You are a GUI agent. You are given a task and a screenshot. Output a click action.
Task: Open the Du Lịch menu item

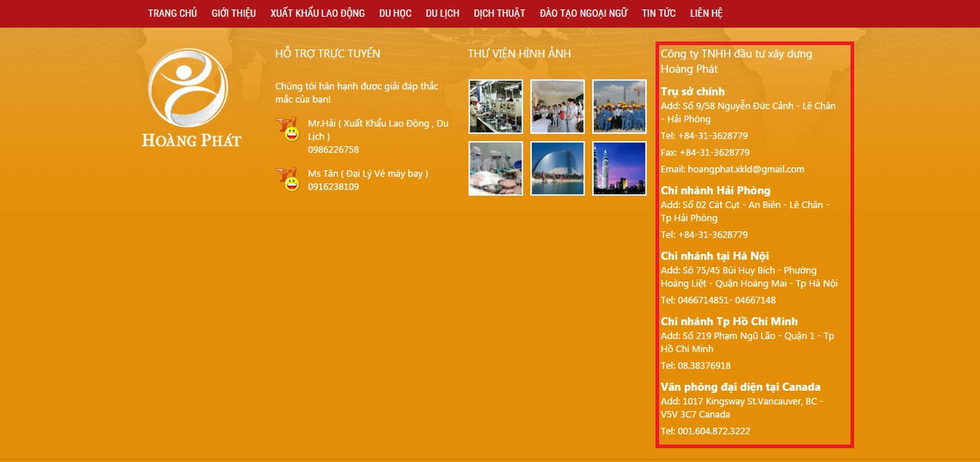pos(443,13)
